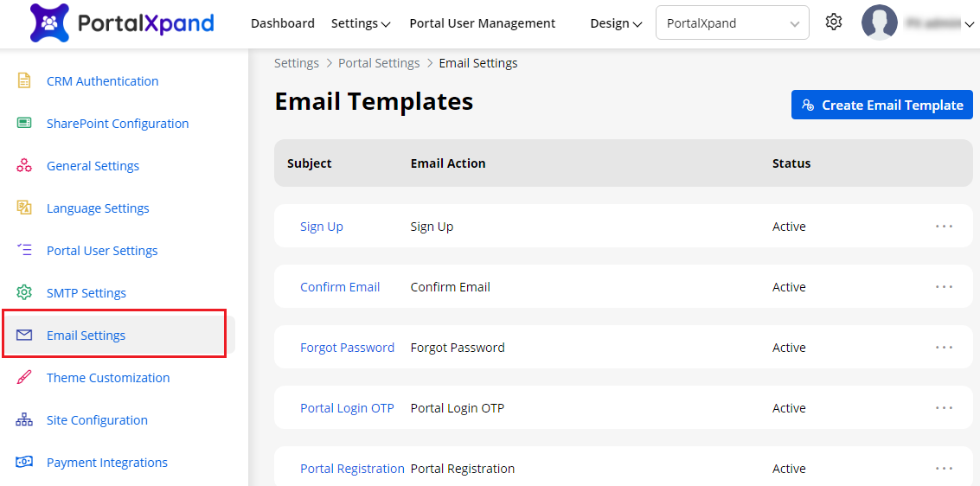Viewport: 980px width, 486px height.
Task: Expand the Settings menu in top navigation
Action: [361, 23]
